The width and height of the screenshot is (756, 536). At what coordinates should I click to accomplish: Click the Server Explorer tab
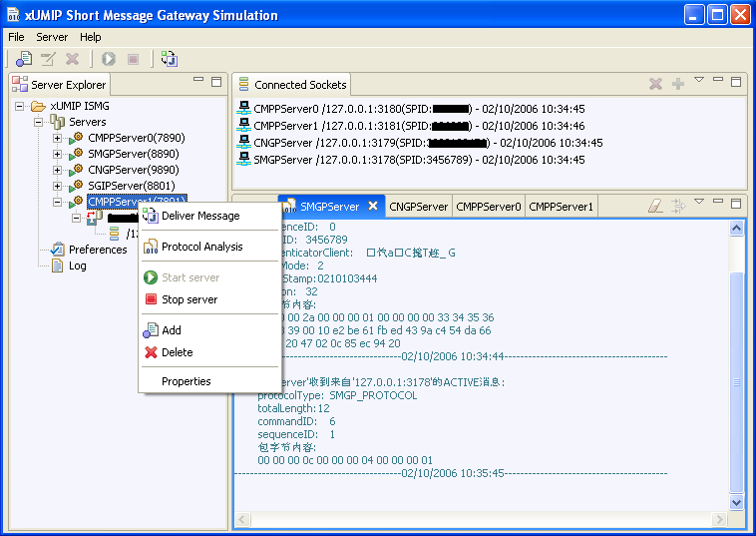click(x=59, y=85)
